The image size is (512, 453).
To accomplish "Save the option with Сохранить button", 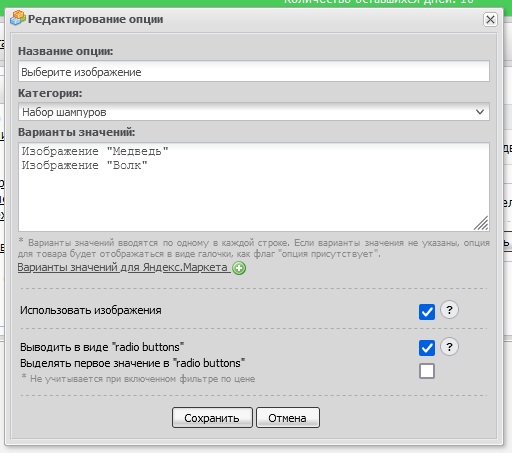I will point(212,418).
